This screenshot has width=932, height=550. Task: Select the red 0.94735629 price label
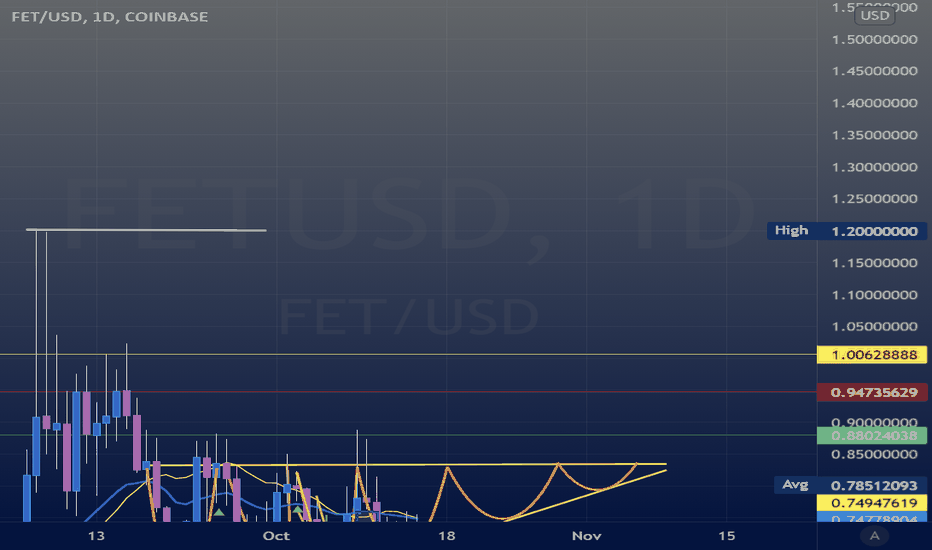pyautogui.click(x=872, y=392)
